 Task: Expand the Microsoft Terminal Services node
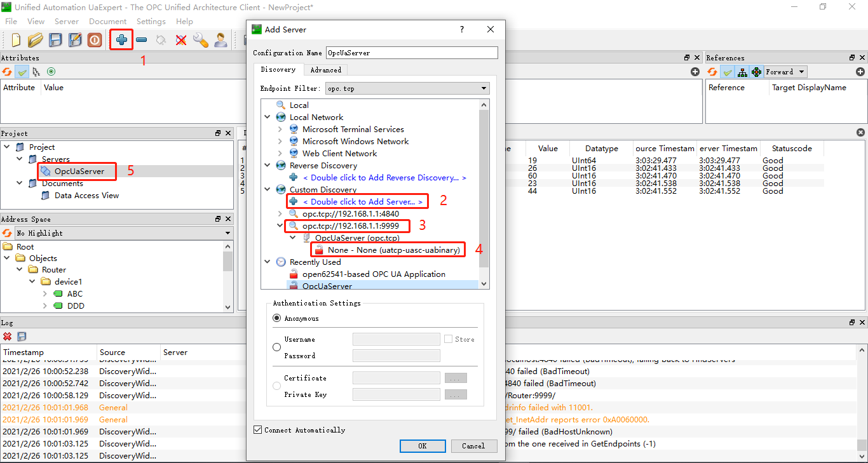pyautogui.click(x=280, y=130)
